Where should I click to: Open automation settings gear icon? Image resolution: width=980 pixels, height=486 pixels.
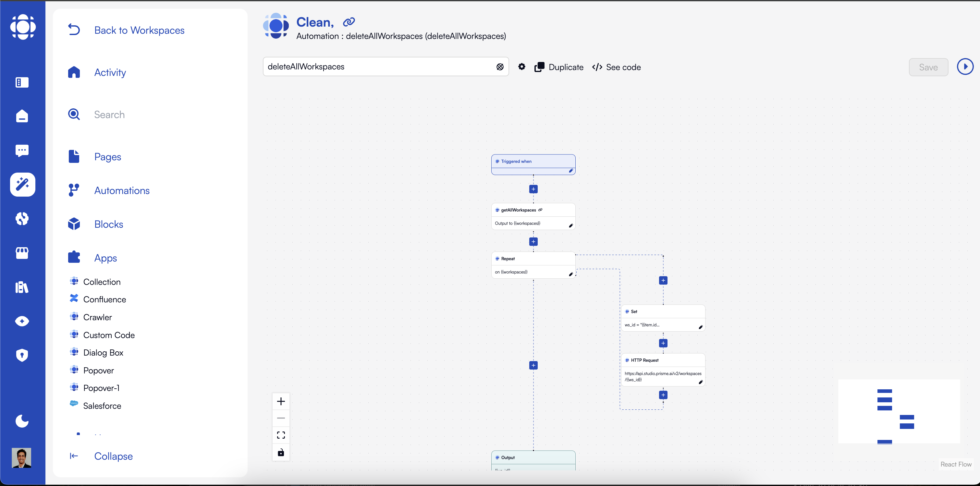521,67
